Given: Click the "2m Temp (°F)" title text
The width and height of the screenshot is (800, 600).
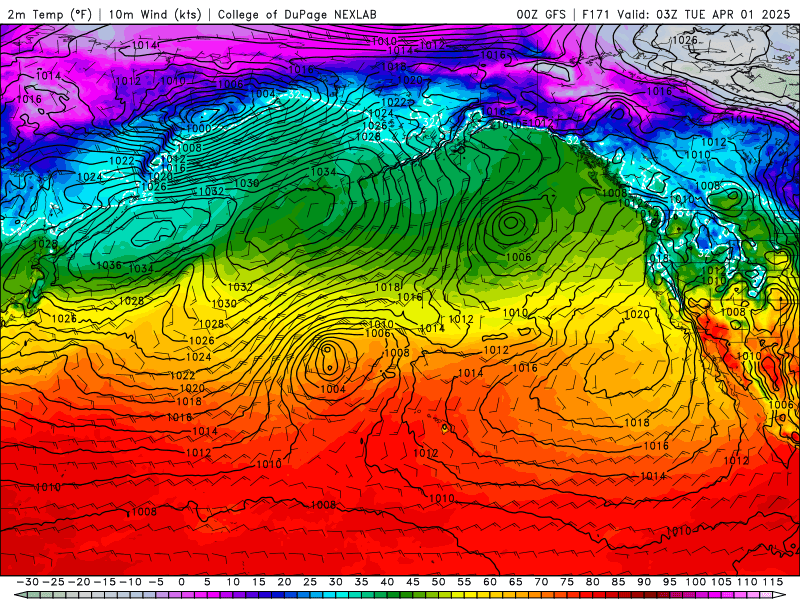Looking at the screenshot, I should click(49, 14).
